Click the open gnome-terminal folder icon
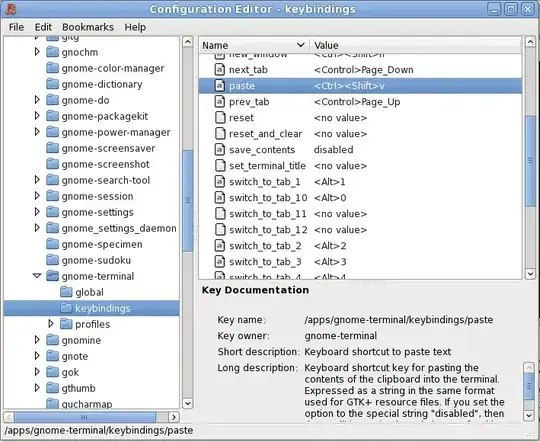Screen dimensions: 540x442 [x=52, y=276]
